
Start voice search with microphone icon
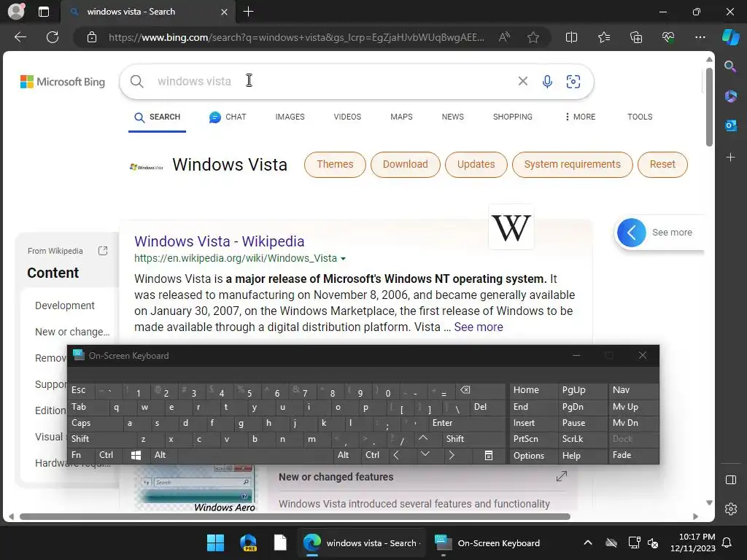[x=547, y=82]
